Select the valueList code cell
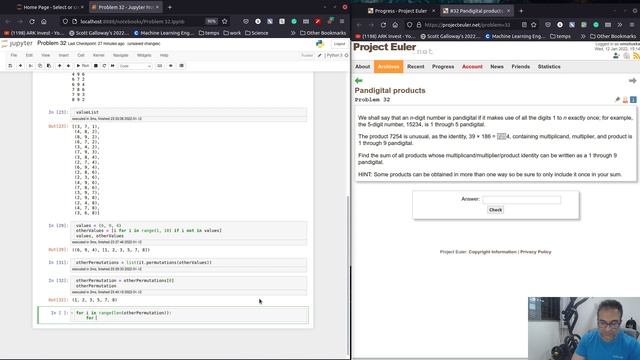 pyautogui.click(x=189, y=112)
